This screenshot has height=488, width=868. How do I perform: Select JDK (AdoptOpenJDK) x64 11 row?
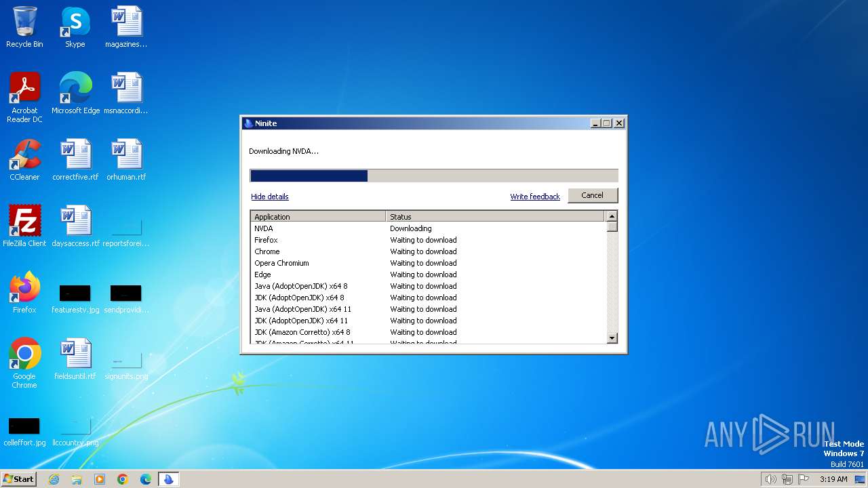click(428, 321)
